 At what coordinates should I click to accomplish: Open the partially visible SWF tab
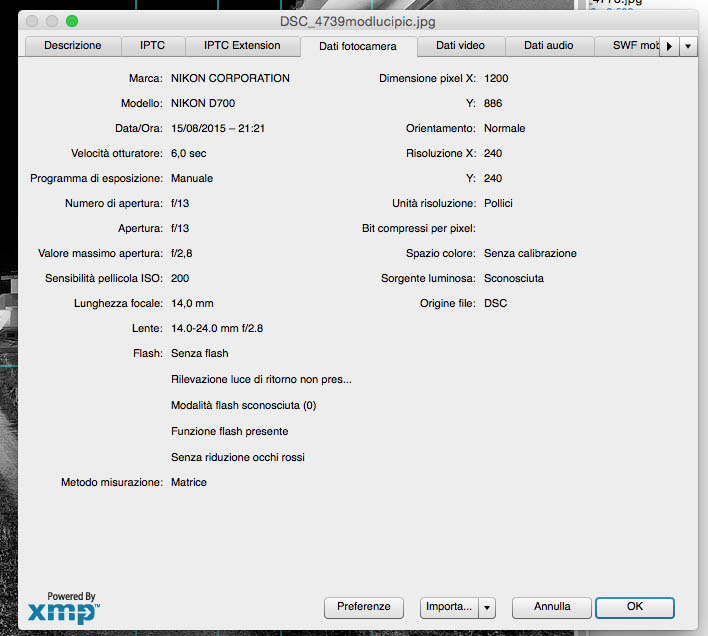(x=626, y=46)
